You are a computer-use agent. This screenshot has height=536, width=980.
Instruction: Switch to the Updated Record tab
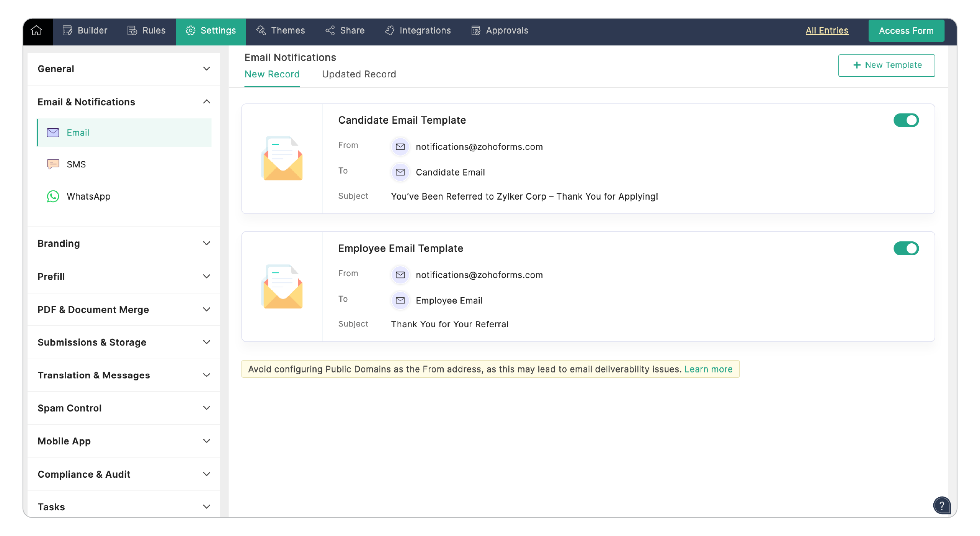(x=359, y=74)
